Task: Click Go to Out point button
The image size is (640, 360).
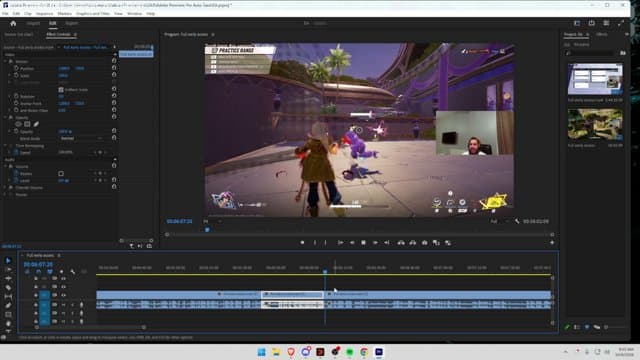Action: pos(387,242)
